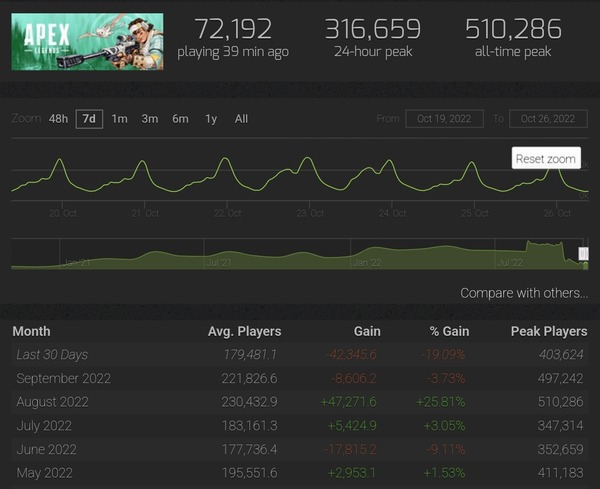This screenshot has height=489, width=600.
Task: Click percent gain value +1.53%
Action: [444, 473]
